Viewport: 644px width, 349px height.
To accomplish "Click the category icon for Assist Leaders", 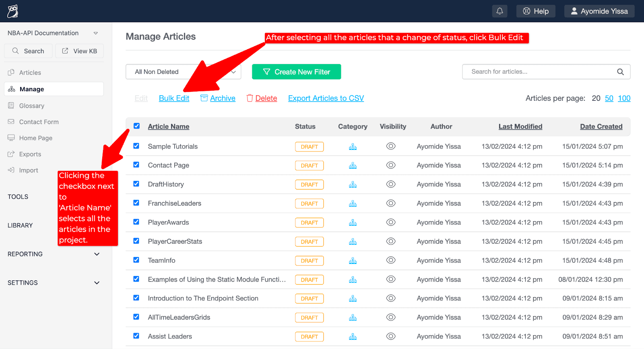I will click(353, 337).
